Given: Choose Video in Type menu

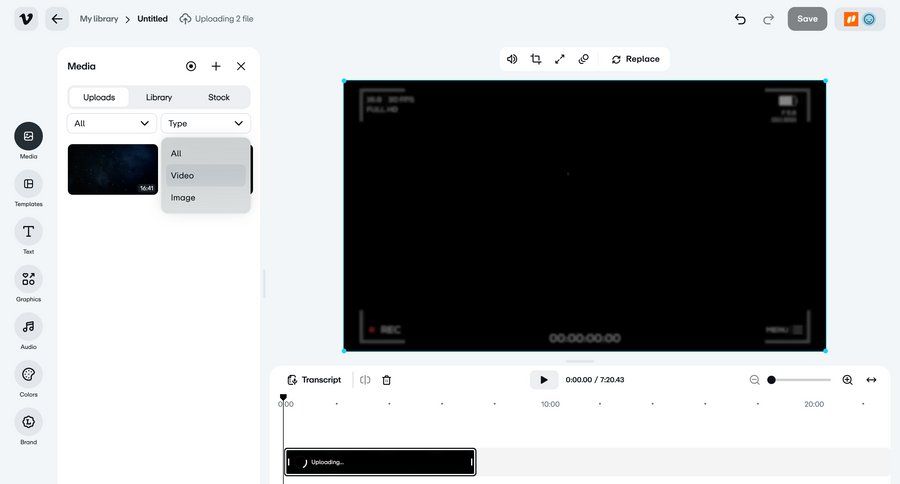Looking at the screenshot, I should tap(205, 175).
